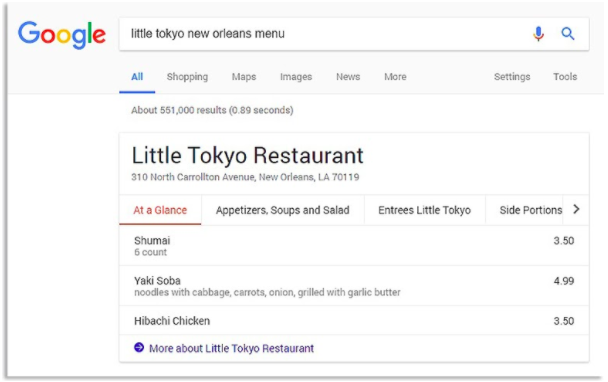Viewport: 608px width, 382px height.
Task: Click arrow icon beside More about Little Tokyo
Action: [139, 347]
